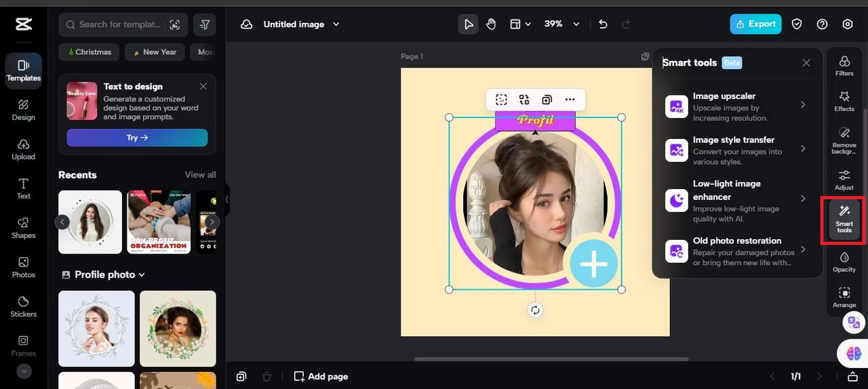Open the Image upscaler tool
Screen dimensions: 868x389
click(737, 106)
